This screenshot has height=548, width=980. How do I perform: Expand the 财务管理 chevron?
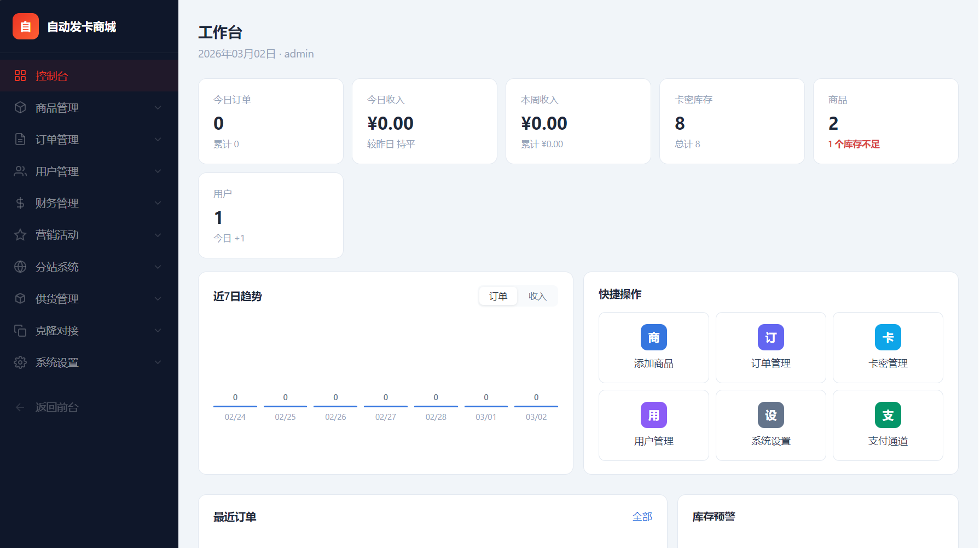point(158,203)
